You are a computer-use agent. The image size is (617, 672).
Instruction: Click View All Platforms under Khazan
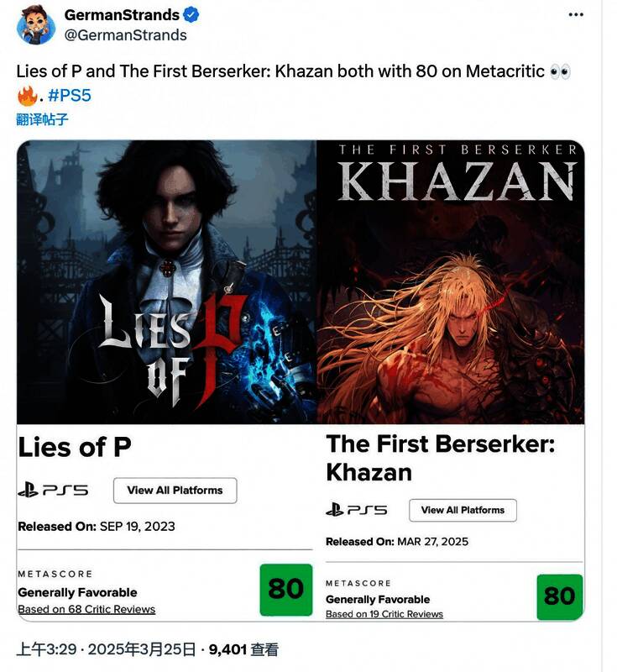(x=463, y=510)
